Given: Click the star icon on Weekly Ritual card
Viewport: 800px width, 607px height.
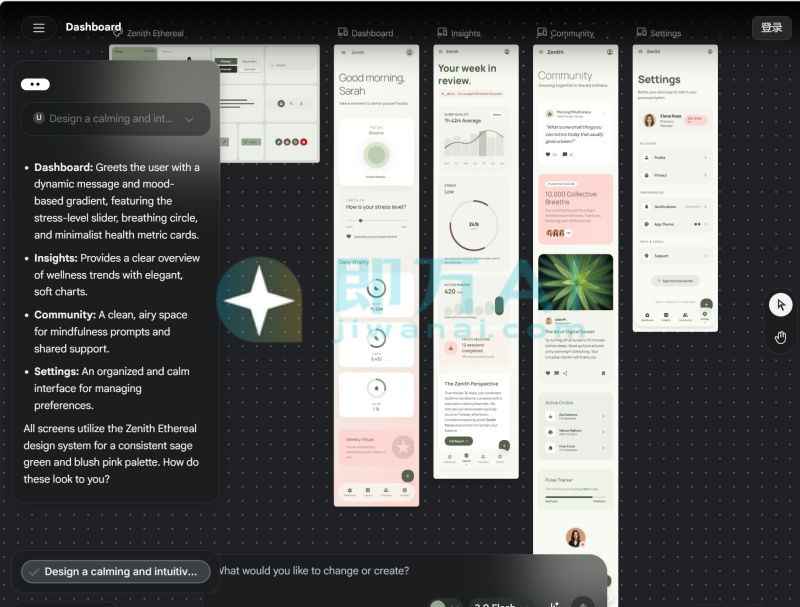Looking at the screenshot, I should tap(403, 447).
